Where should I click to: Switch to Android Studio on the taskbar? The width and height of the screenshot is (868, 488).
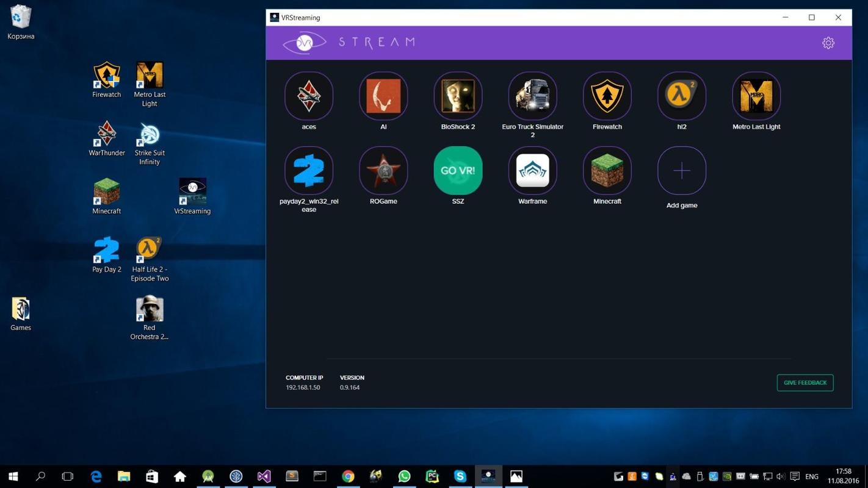point(208,476)
